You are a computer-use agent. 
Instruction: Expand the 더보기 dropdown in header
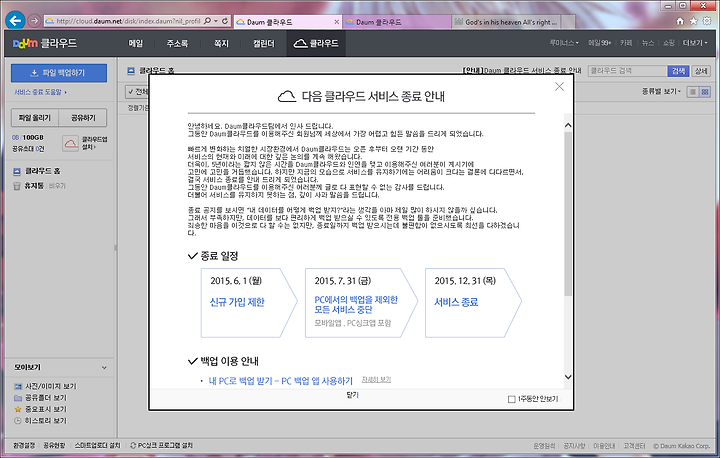[695, 43]
